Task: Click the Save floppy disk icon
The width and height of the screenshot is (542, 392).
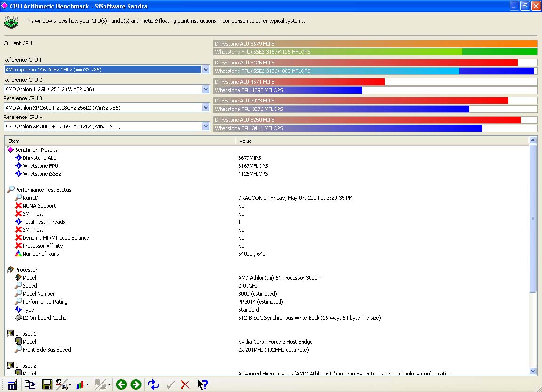Action: point(47,384)
